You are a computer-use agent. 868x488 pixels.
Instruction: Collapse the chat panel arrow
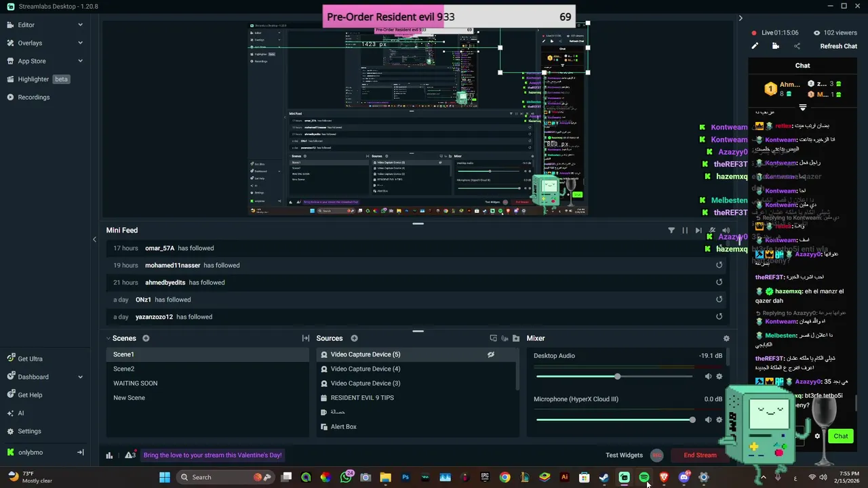pos(741,18)
